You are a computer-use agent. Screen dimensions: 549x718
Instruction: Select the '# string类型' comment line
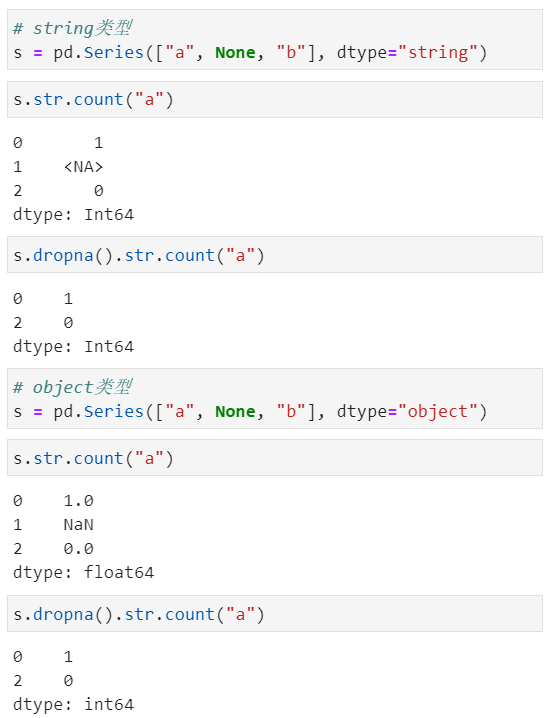tap(73, 28)
